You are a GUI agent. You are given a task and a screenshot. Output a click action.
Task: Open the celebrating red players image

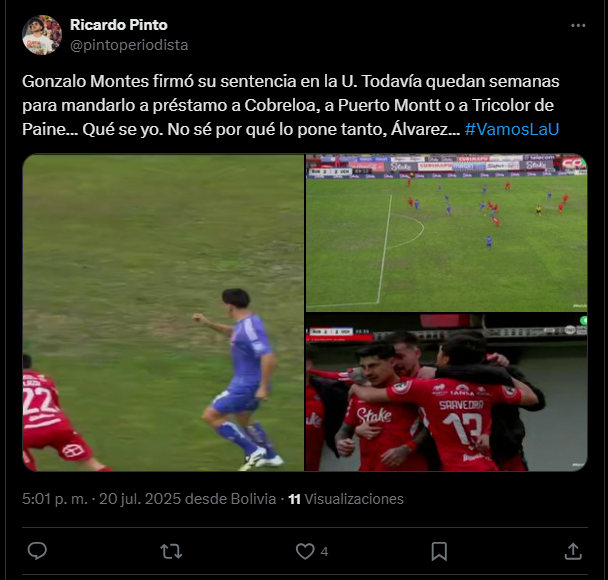click(446, 392)
